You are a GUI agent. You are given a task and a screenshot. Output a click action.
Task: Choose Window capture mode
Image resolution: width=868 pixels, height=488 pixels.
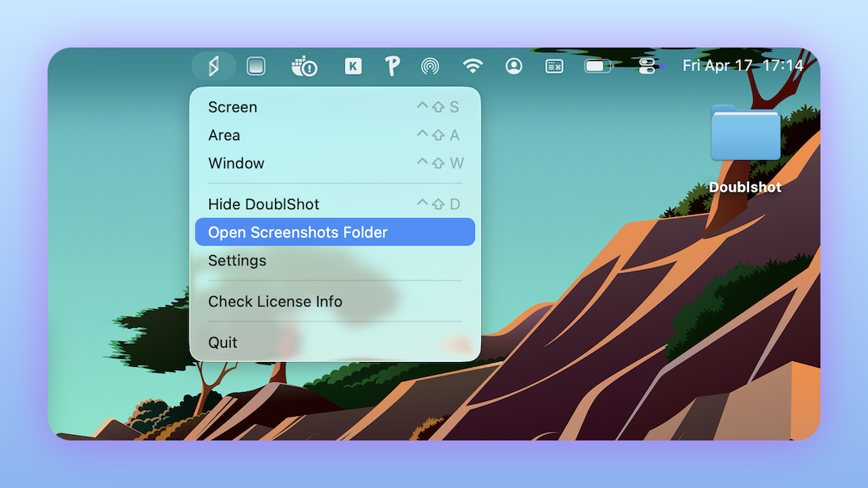[235, 163]
